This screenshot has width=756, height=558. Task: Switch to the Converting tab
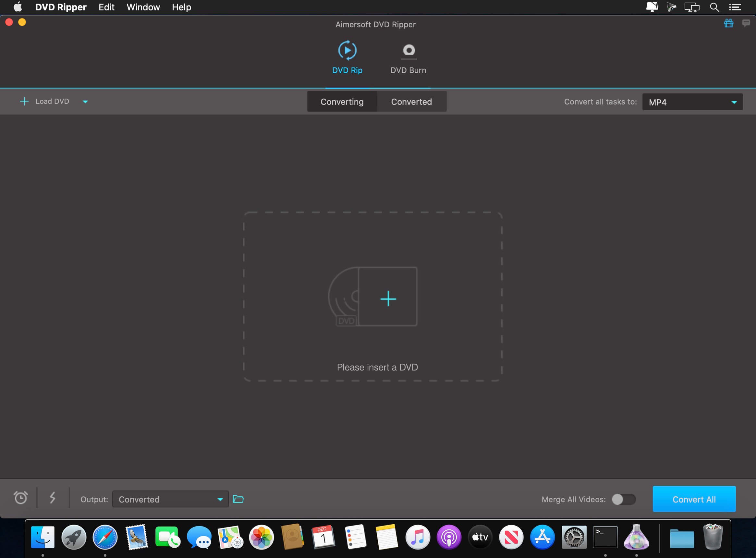click(x=342, y=102)
